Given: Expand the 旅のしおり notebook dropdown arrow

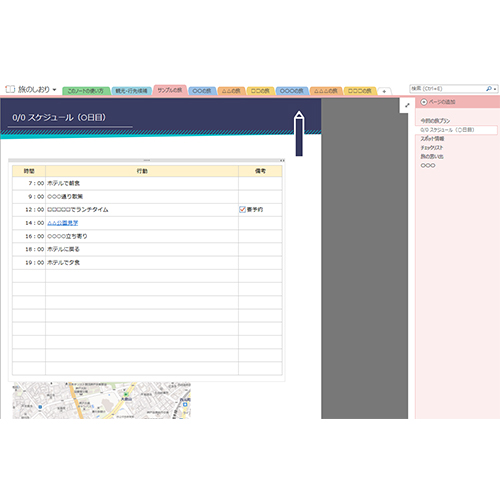Looking at the screenshot, I should [54, 90].
